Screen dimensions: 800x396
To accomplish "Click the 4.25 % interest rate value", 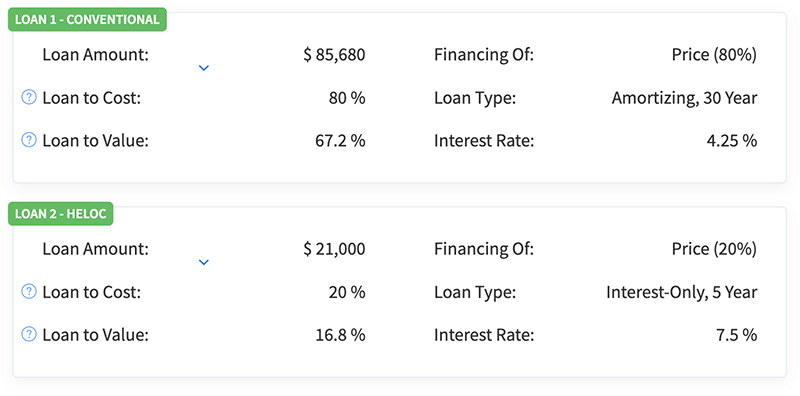I will (x=732, y=140).
